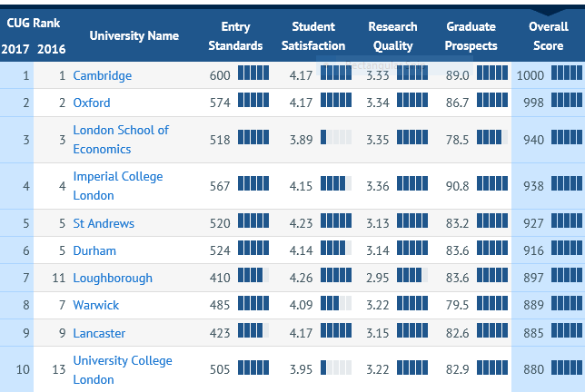The image size is (585, 392).
Task: Open the Imperial College London link
Action: pos(118,186)
